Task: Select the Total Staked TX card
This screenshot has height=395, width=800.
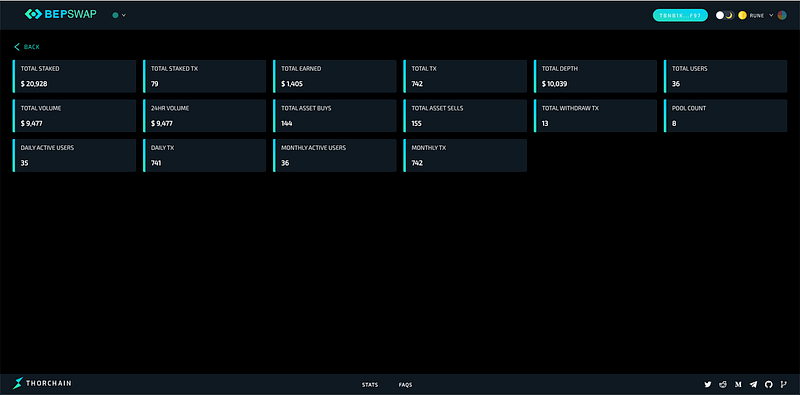Action: pyautogui.click(x=205, y=76)
